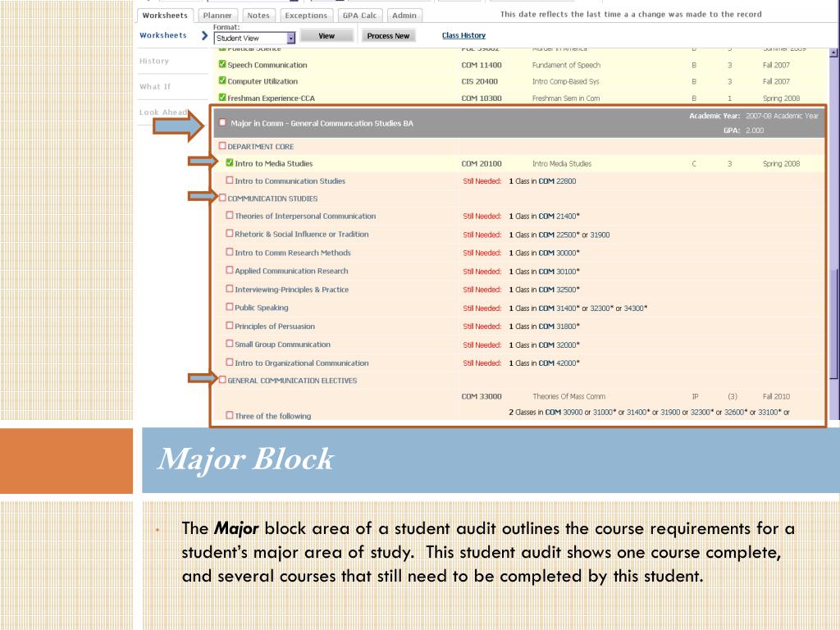Open the Class History link

[x=464, y=35]
